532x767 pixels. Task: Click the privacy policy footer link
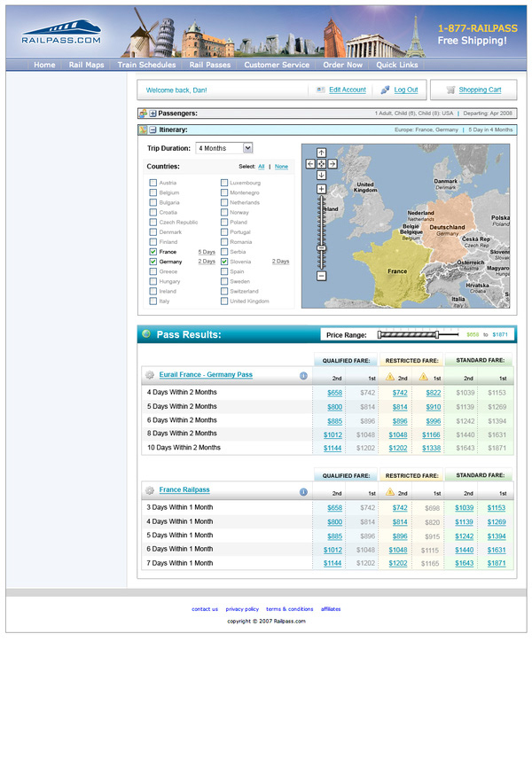coord(242,609)
